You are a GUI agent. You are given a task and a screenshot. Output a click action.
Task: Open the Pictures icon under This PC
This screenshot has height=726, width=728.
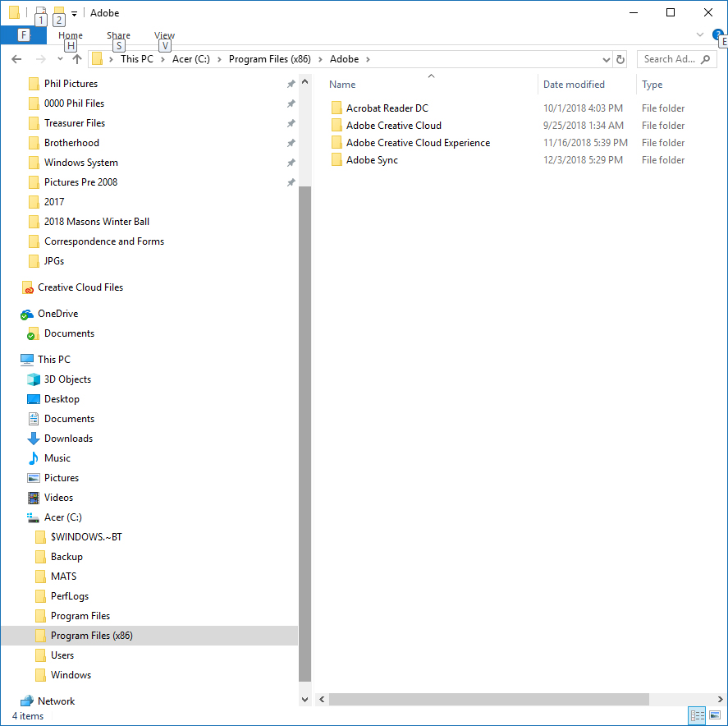[x=34, y=478]
